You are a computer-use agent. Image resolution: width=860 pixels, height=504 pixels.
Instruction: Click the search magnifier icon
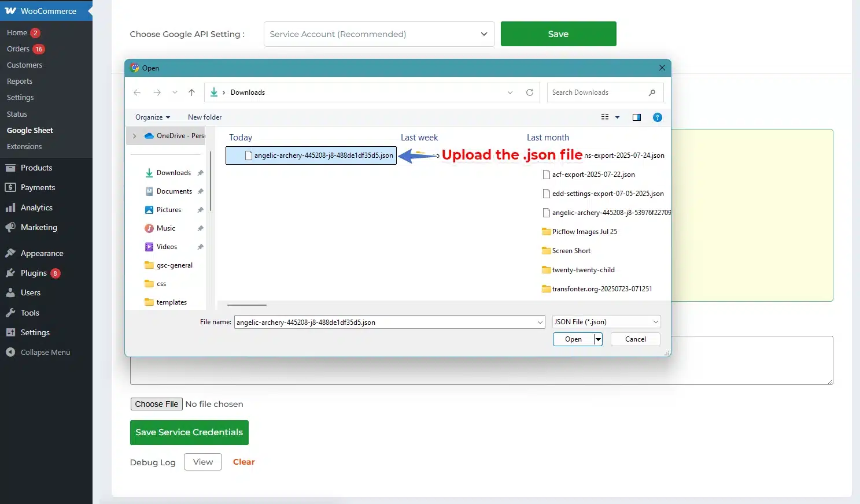(652, 92)
